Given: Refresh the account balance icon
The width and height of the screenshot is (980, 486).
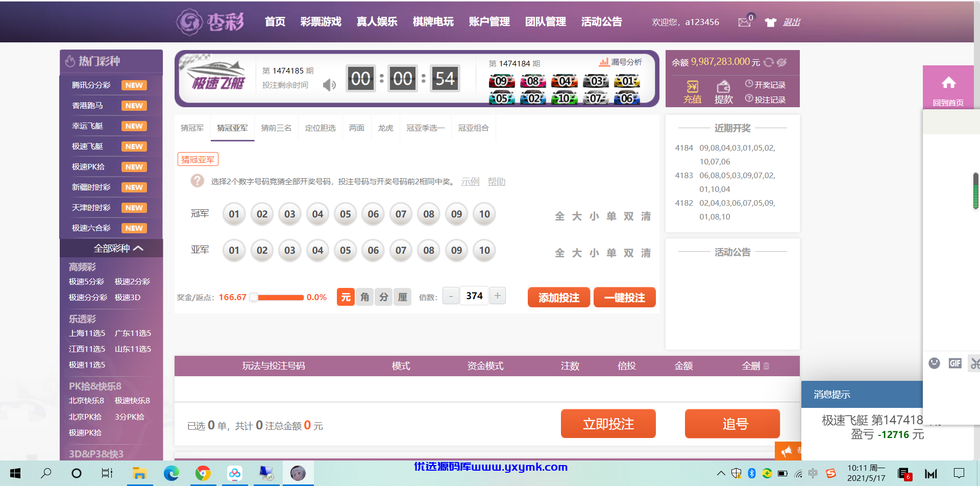Looking at the screenshot, I should click(x=769, y=62).
